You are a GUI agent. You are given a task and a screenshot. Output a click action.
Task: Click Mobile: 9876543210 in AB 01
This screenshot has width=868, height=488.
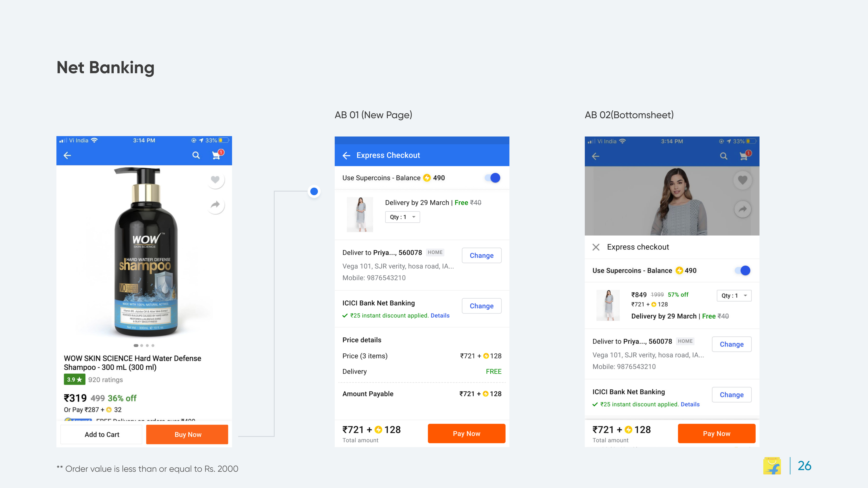pyautogui.click(x=374, y=278)
